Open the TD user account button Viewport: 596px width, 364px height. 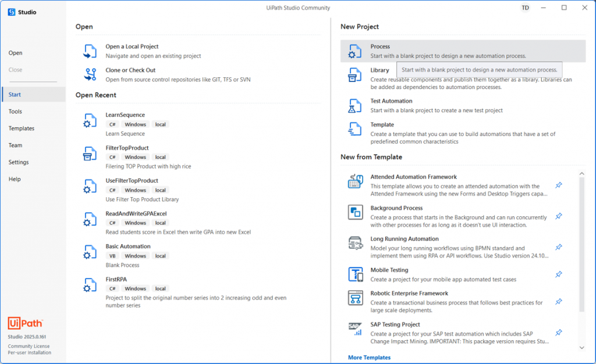[x=526, y=8]
